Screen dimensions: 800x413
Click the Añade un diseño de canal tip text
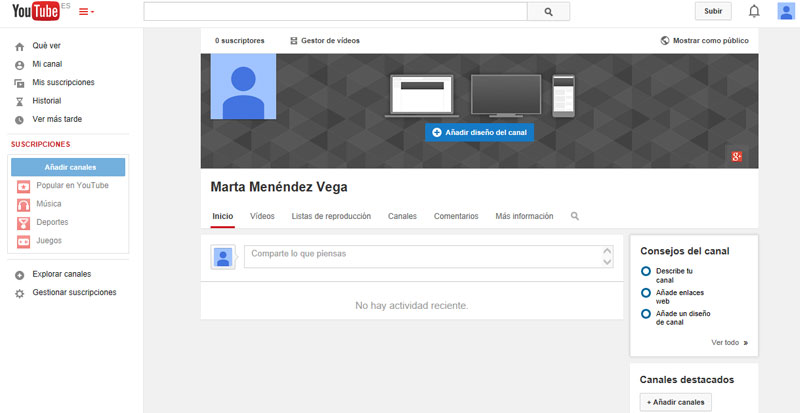(x=683, y=318)
